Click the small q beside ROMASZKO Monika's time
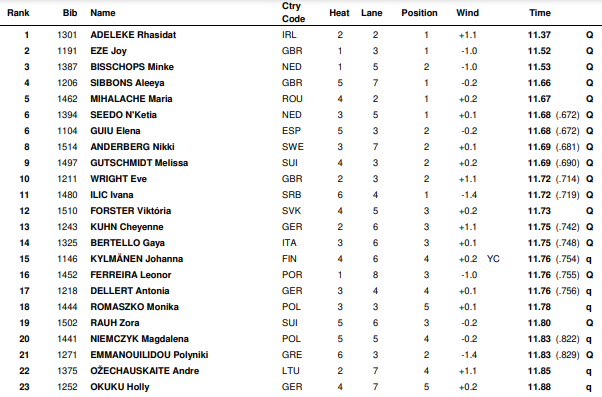The image size is (602, 397). [589, 308]
